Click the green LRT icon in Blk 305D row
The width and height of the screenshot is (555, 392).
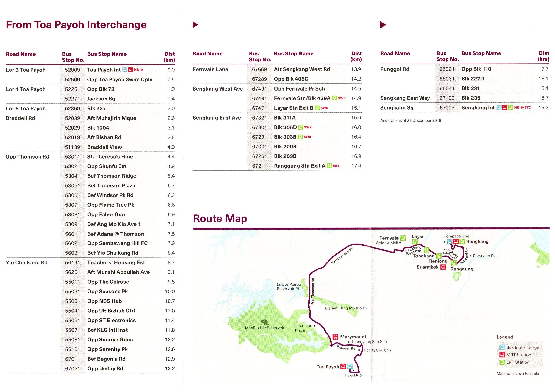(300, 127)
